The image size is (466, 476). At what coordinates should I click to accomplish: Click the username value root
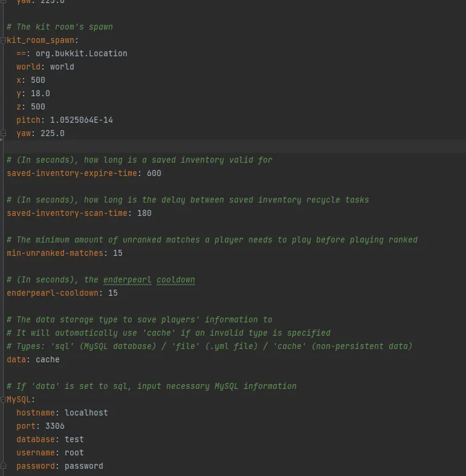click(x=74, y=453)
